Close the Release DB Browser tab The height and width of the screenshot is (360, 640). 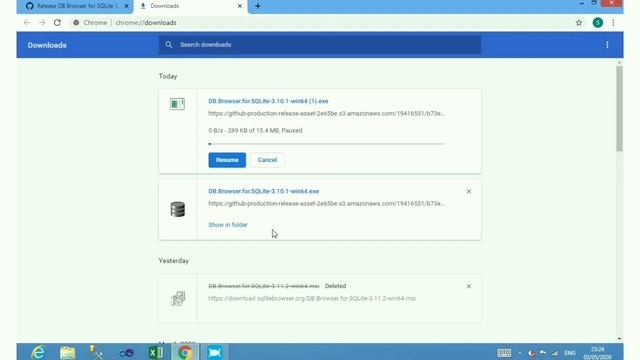click(126, 6)
